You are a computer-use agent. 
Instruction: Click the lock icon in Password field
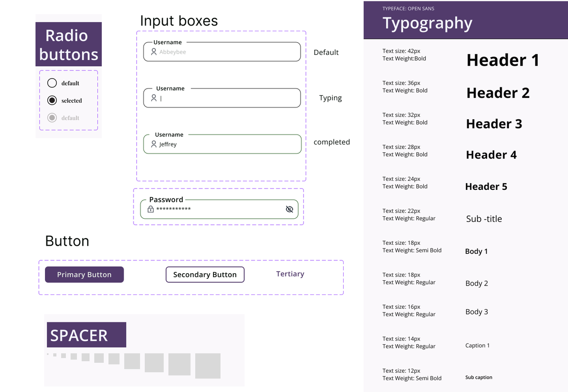click(x=151, y=209)
